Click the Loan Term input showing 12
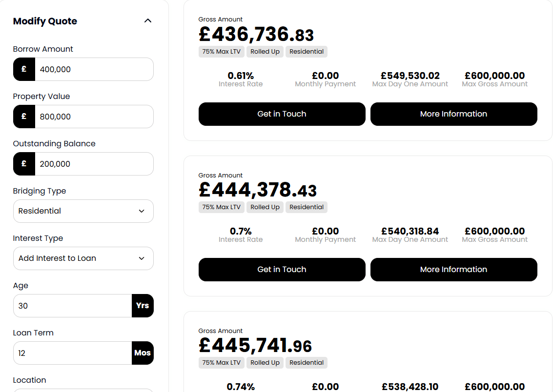 click(x=73, y=353)
